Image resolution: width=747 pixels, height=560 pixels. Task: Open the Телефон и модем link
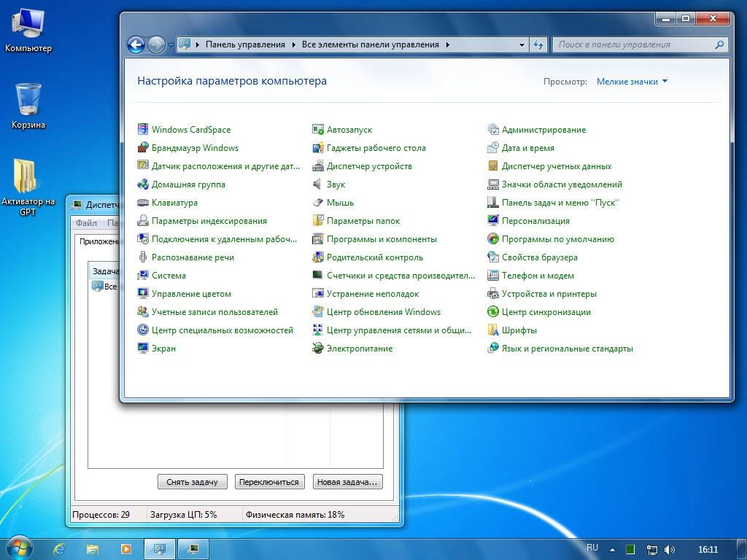click(x=538, y=275)
